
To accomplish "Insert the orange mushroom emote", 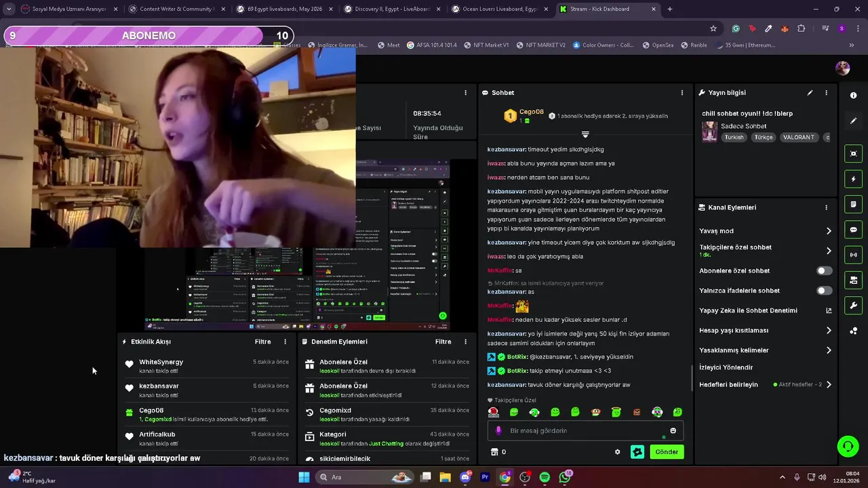I will 595,412.
